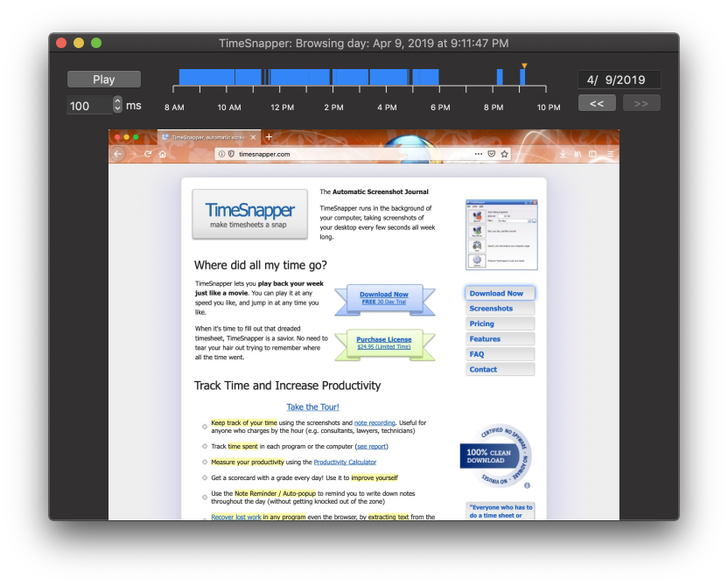The width and height of the screenshot is (728, 585).
Task: Open the page actions ellipsis menu
Action: (x=478, y=153)
